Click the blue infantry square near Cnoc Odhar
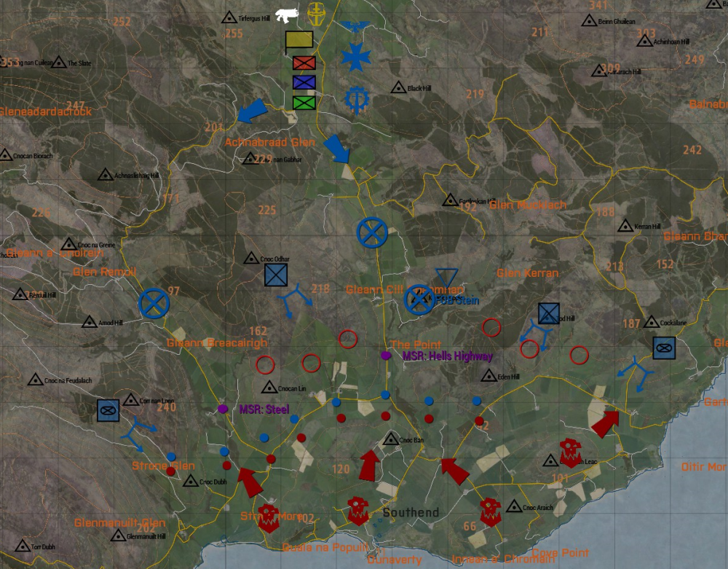The height and width of the screenshot is (569, 728). click(x=276, y=275)
